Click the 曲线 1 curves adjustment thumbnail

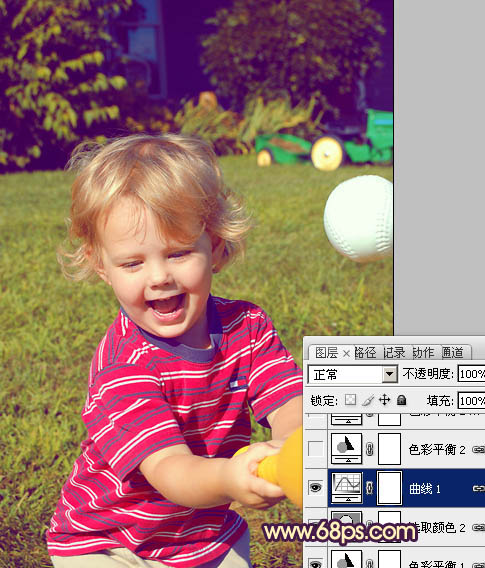tap(347, 487)
